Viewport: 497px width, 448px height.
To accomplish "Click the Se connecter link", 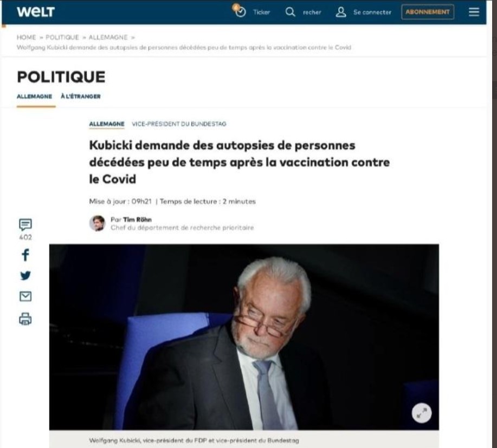I will 372,12.
